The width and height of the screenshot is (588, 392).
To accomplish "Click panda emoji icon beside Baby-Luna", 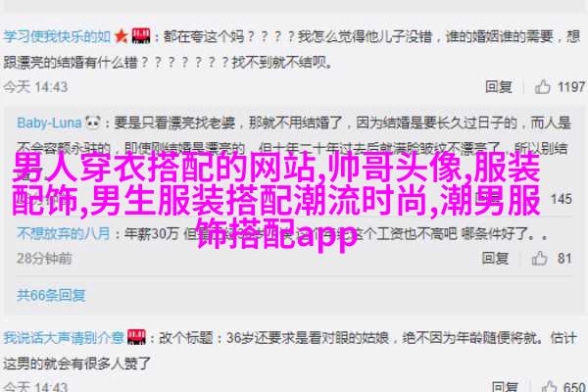I will (93, 122).
